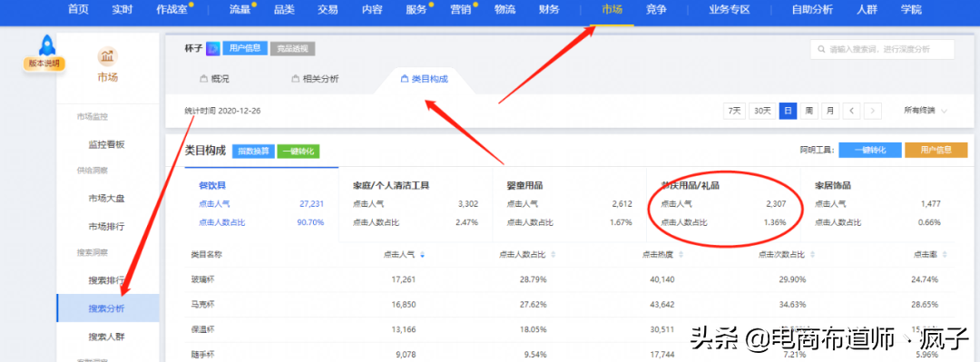Switch to the 相关分析 tab
The height and width of the screenshot is (362, 980).
[316, 80]
